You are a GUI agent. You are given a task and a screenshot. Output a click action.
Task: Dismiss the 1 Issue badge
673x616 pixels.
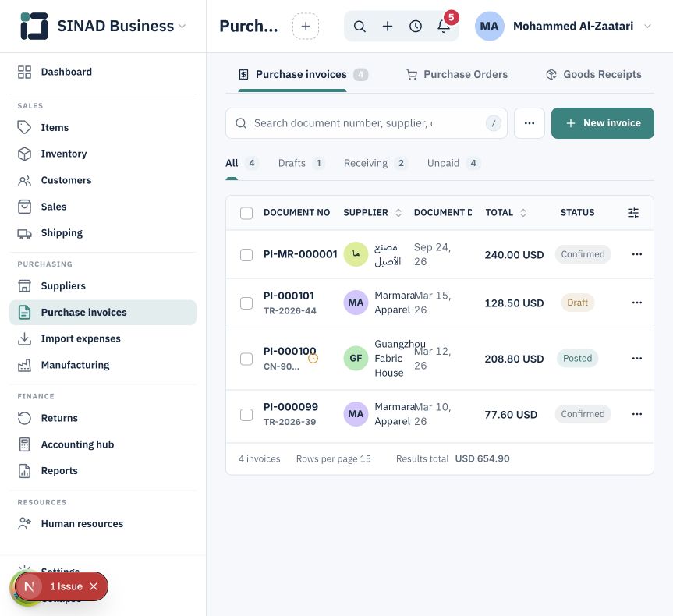(x=94, y=586)
